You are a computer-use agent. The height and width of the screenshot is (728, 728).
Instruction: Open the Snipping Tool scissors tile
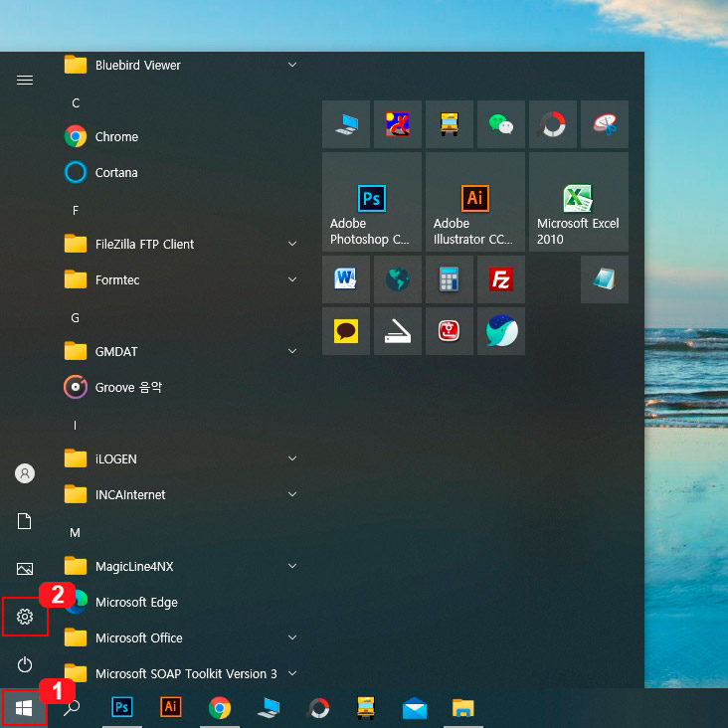click(x=605, y=124)
